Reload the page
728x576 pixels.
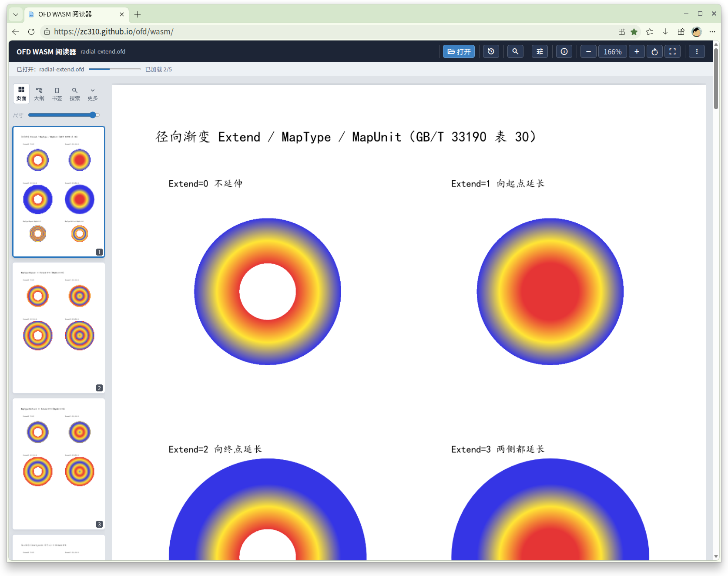click(31, 31)
